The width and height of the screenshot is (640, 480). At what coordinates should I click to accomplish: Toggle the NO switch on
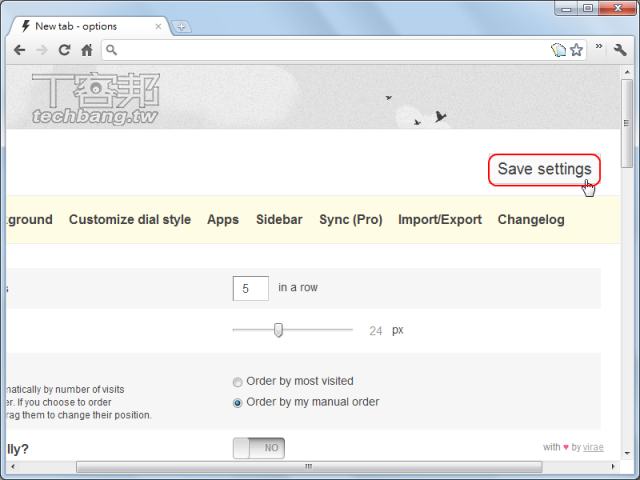click(x=258, y=448)
